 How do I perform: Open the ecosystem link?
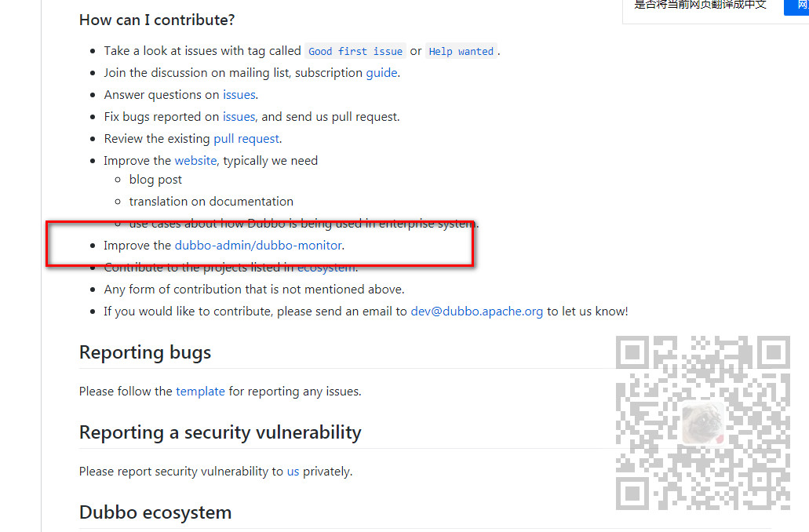(326, 268)
